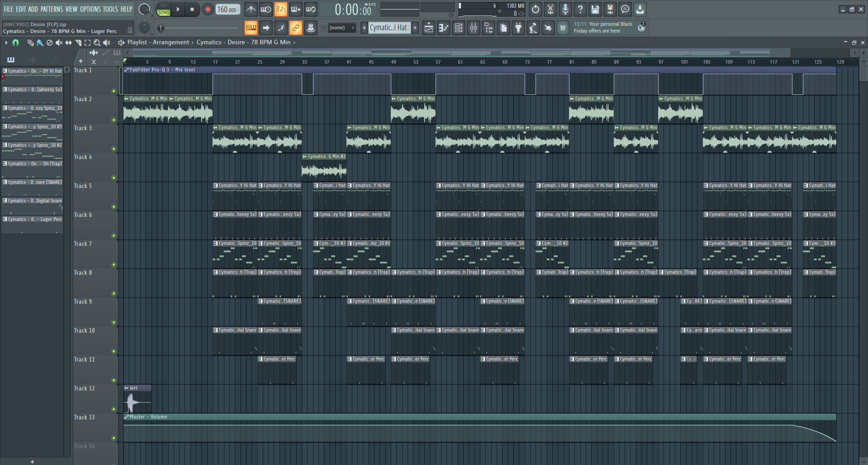Open the OPTIONS menu

coord(90,9)
